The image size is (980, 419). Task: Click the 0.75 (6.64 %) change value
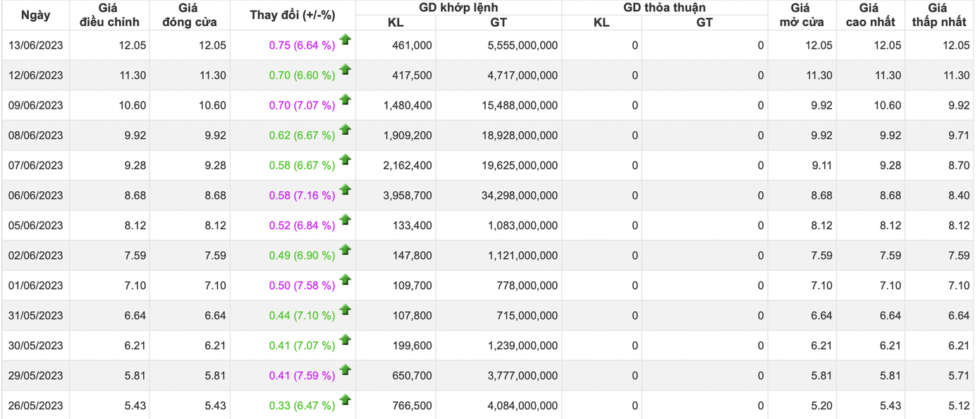click(x=302, y=45)
